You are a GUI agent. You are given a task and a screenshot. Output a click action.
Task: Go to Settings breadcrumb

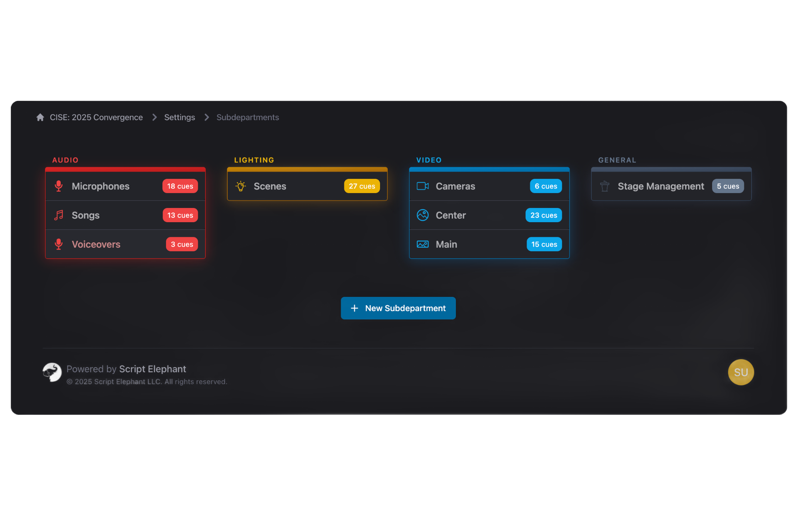pyautogui.click(x=180, y=118)
